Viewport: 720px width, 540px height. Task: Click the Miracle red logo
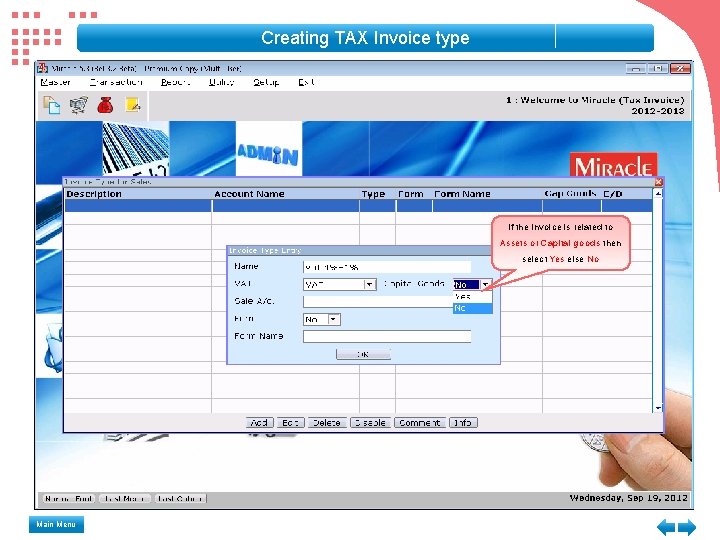[x=613, y=165]
